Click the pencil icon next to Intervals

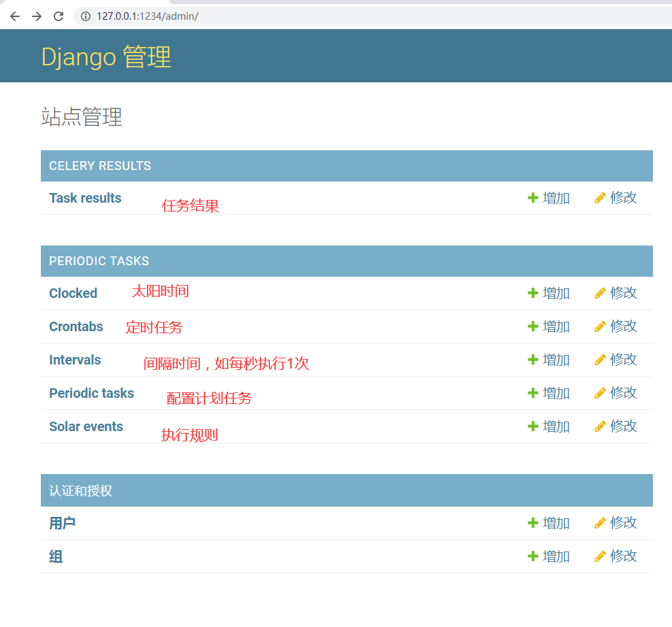(x=599, y=359)
